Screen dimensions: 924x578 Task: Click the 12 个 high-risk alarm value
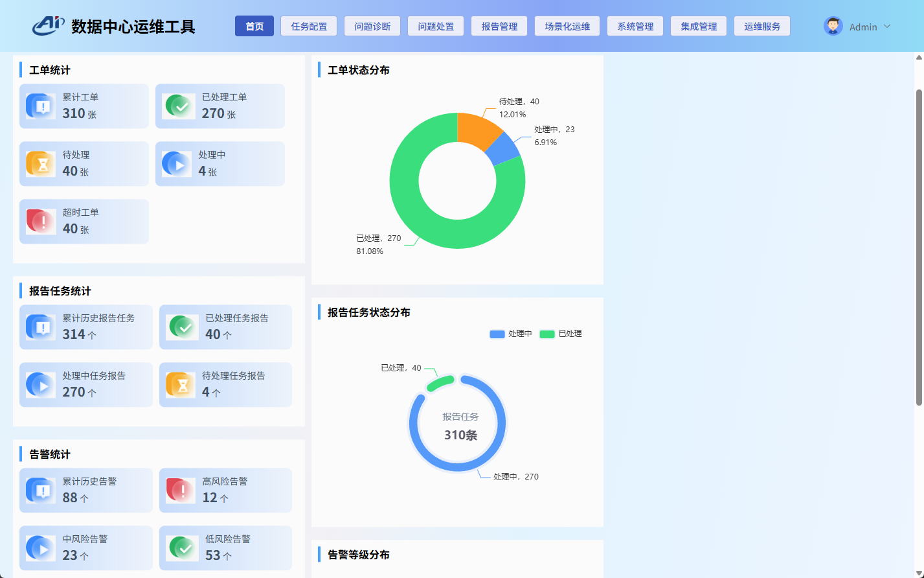click(215, 498)
